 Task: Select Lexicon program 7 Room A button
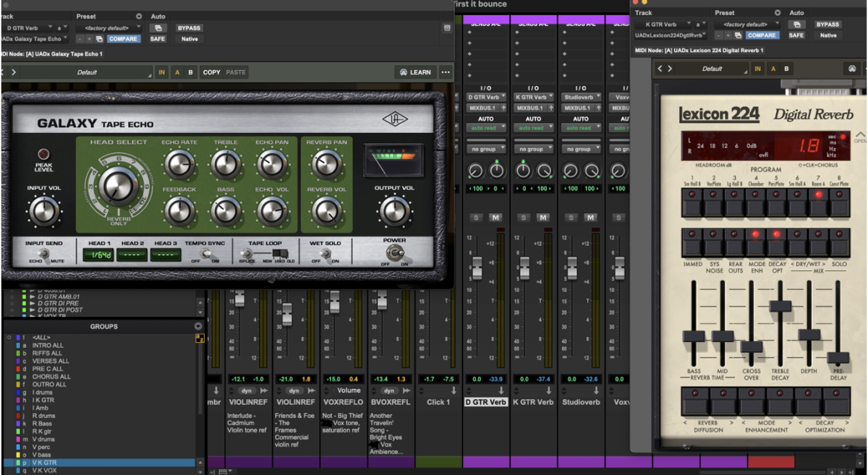tap(818, 203)
